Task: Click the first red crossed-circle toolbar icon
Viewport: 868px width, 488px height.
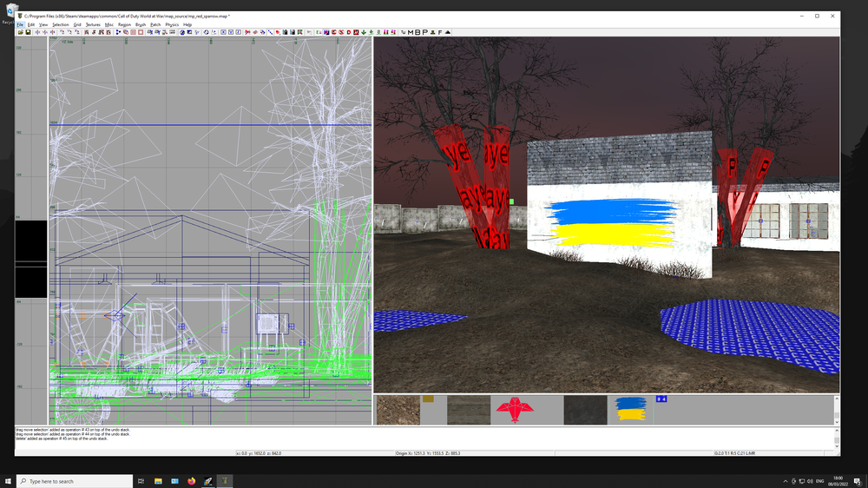Action: [334, 32]
